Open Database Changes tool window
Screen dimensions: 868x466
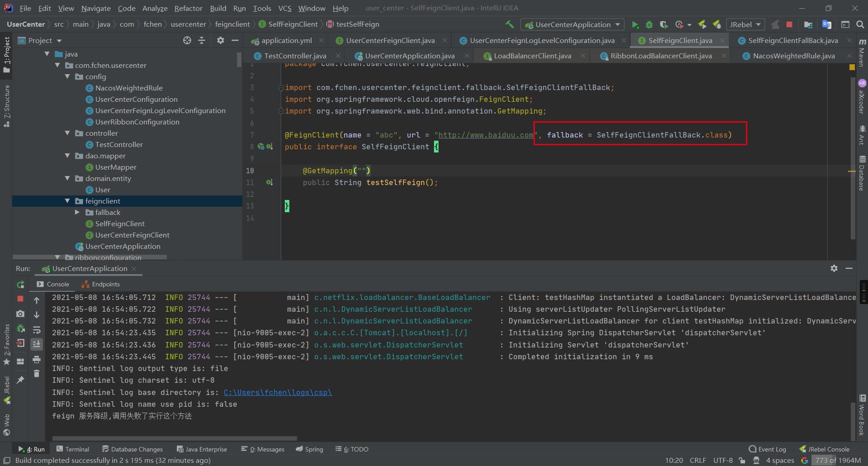tap(132, 449)
